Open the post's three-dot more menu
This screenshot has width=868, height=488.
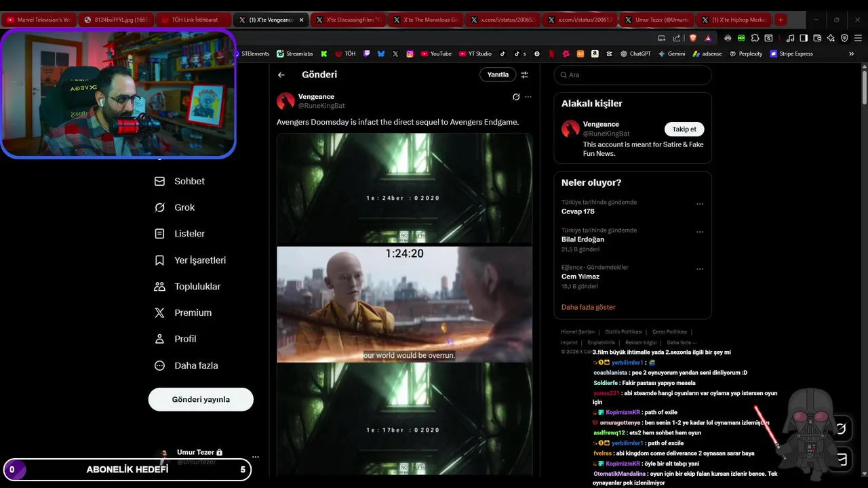[x=528, y=97]
